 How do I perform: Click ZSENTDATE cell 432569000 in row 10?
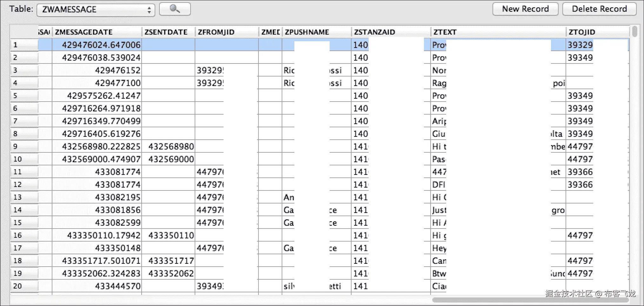pos(168,159)
